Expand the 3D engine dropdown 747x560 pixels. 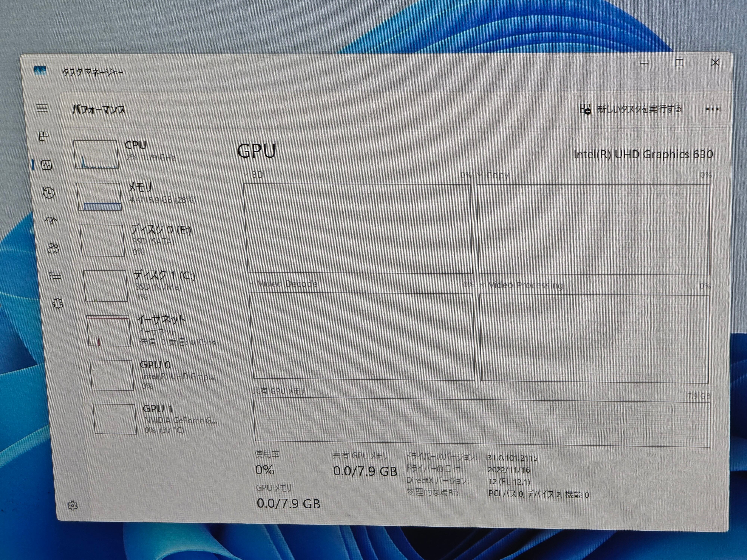pos(254,175)
